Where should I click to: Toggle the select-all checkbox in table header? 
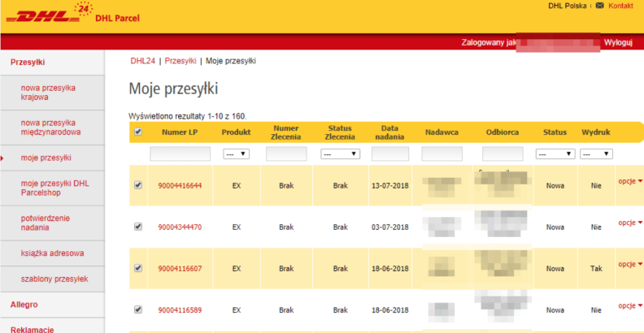(x=138, y=132)
